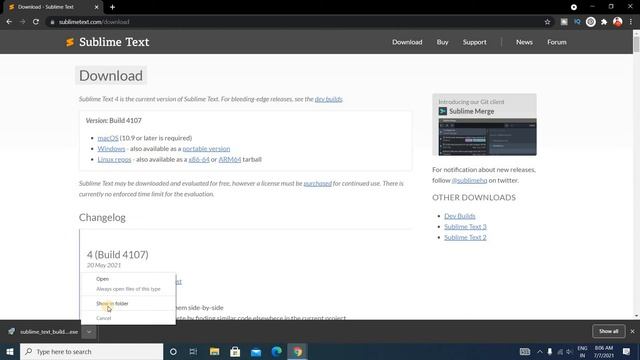Follow the dev builds link

coord(328,99)
